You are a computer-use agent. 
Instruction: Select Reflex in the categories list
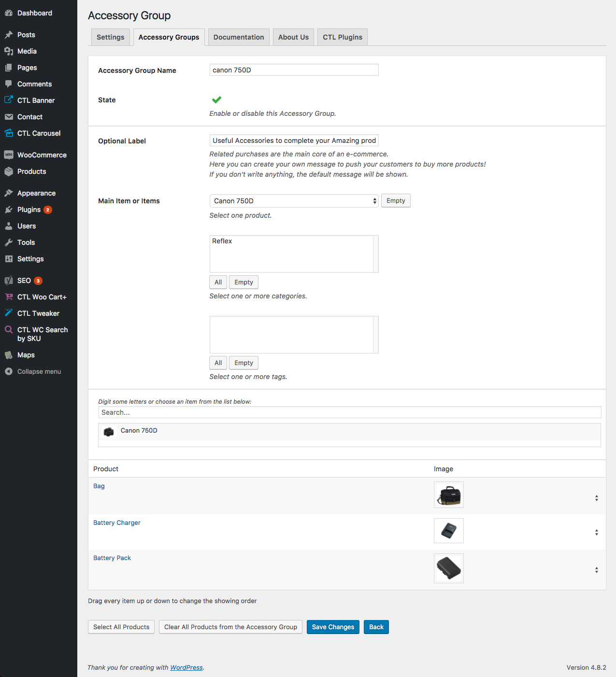point(222,241)
